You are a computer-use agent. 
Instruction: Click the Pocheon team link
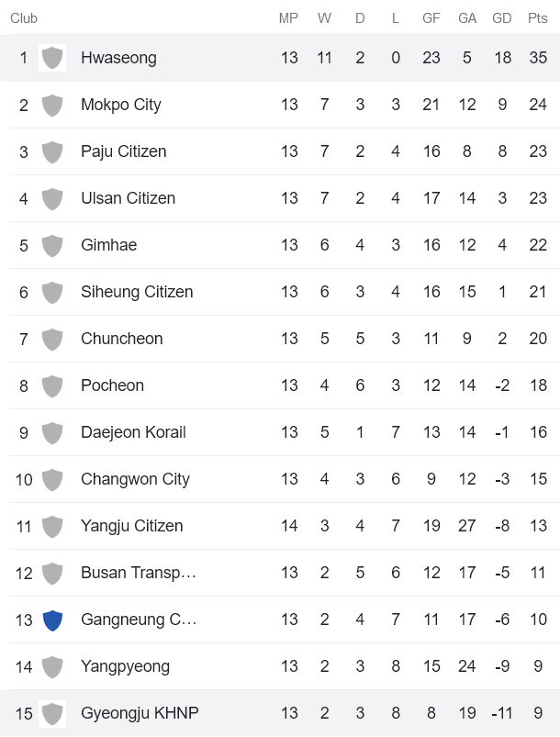(112, 385)
